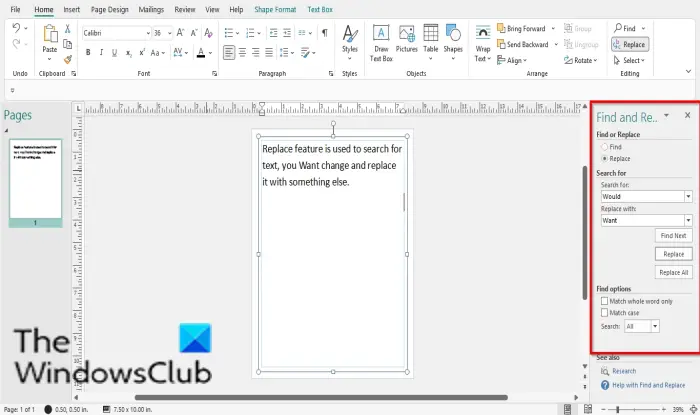Screen dimensions: 700x415
Task: Increase the indent level
Action: tap(287, 33)
